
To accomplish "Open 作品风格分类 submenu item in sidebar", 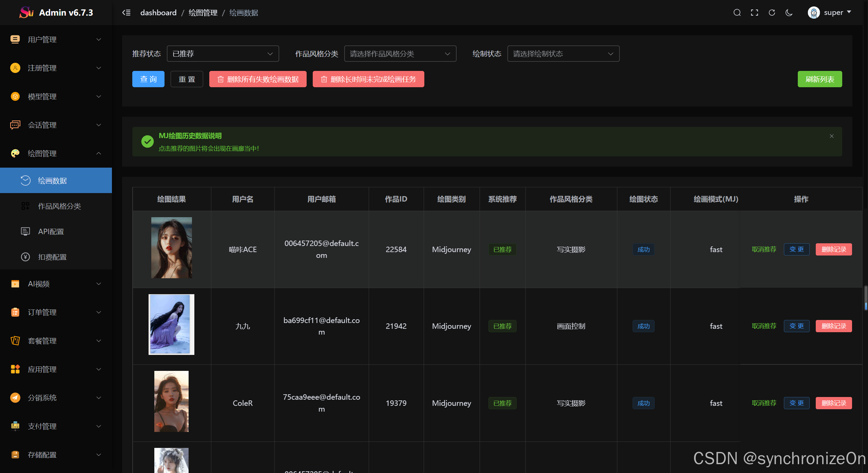I will 59,206.
